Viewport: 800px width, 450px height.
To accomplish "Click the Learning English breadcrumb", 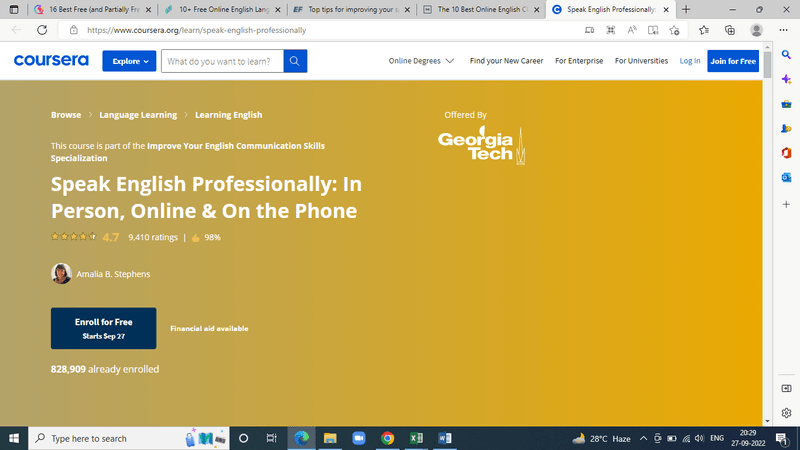I will [x=229, y=115].
